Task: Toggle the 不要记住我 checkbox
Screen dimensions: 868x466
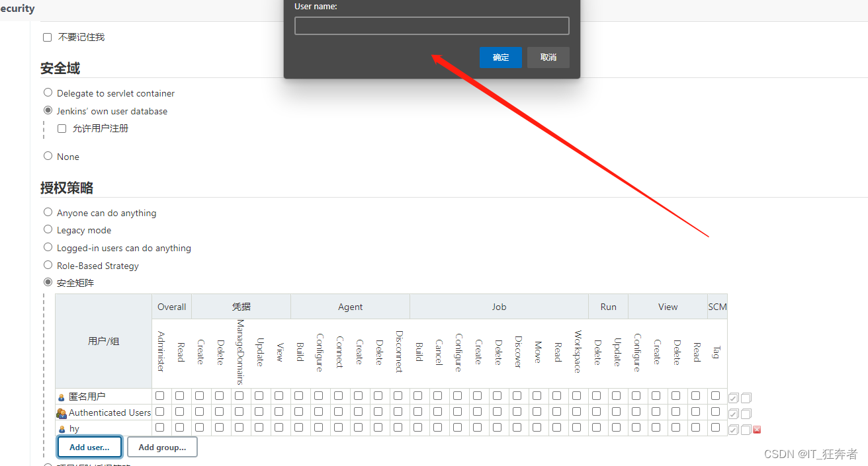Action: click(48, 38)
